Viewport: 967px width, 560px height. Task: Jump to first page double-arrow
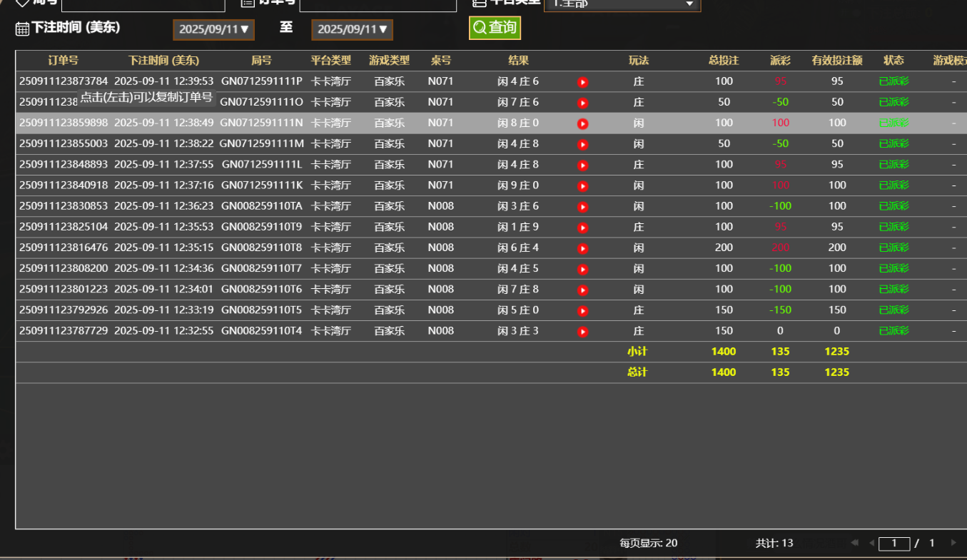pos(854,543)
